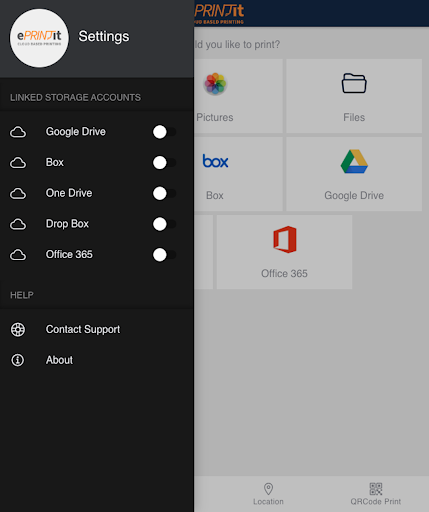Screen dimensions: 429x512
Task: Click the HELP section header
Action: [22, 295]
